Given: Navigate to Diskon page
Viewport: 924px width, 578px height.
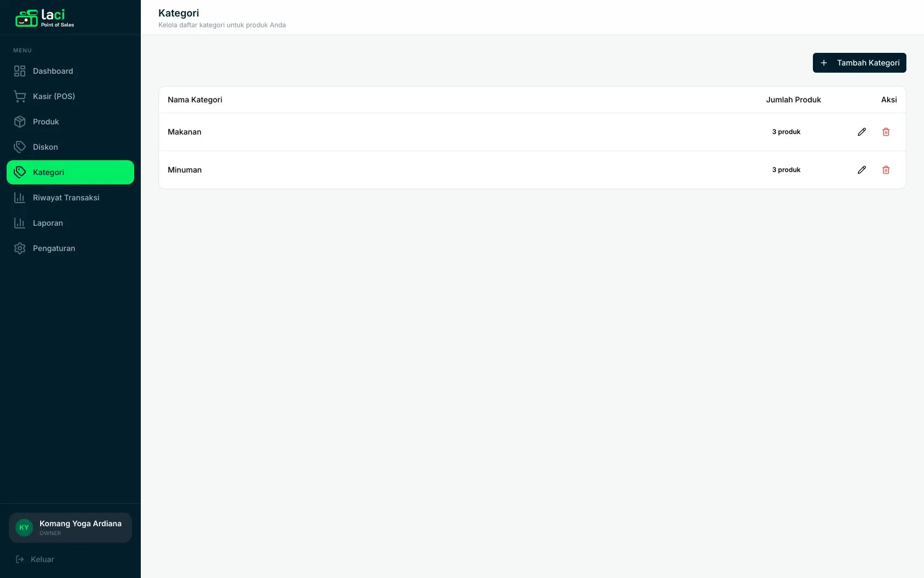Looking at the screenshot, I should tap(70, 147).
